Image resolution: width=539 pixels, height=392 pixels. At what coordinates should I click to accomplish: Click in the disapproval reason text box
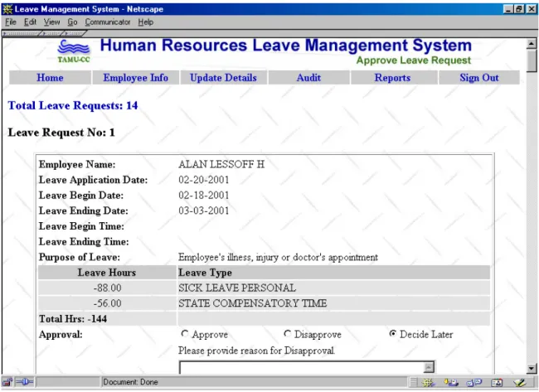301,368
